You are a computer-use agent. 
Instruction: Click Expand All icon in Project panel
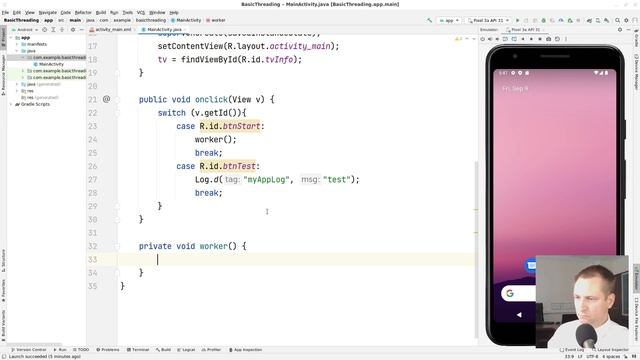[x=53, y=29]
